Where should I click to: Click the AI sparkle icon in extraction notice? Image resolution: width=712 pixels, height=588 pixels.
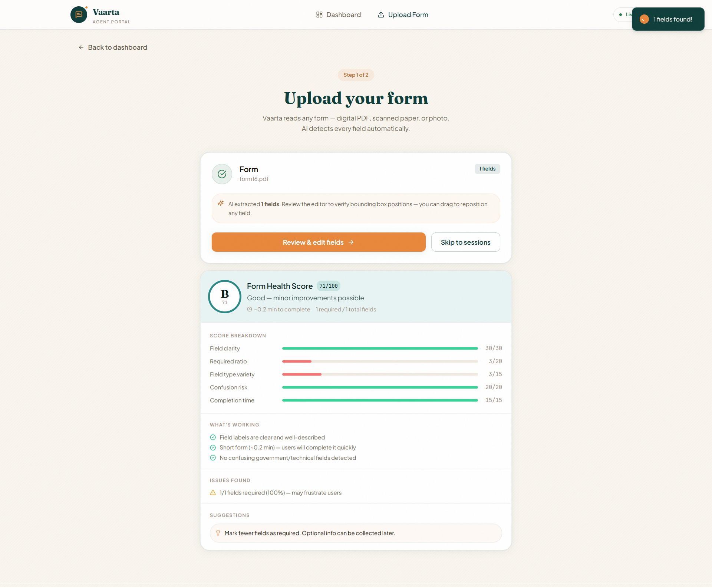[221, 204]
